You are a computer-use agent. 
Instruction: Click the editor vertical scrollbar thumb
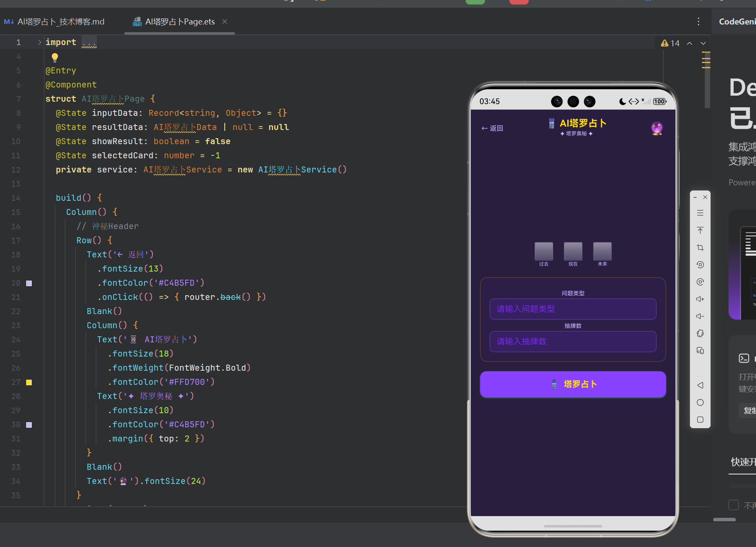(x=707, y=79)
